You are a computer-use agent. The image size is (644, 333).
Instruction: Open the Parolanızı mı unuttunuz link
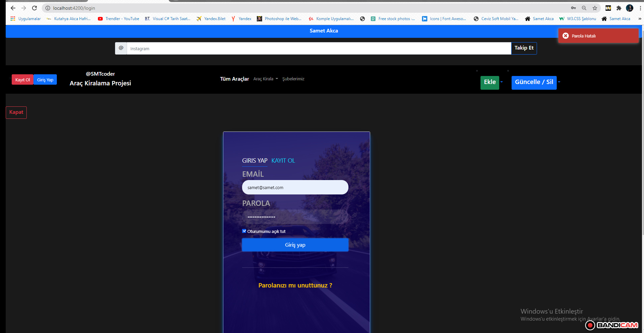(295, 285)
